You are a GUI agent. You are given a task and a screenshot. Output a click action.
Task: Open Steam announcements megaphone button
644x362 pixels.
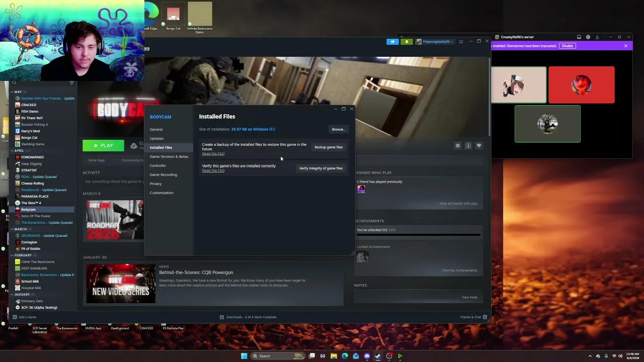coord(392,42)
